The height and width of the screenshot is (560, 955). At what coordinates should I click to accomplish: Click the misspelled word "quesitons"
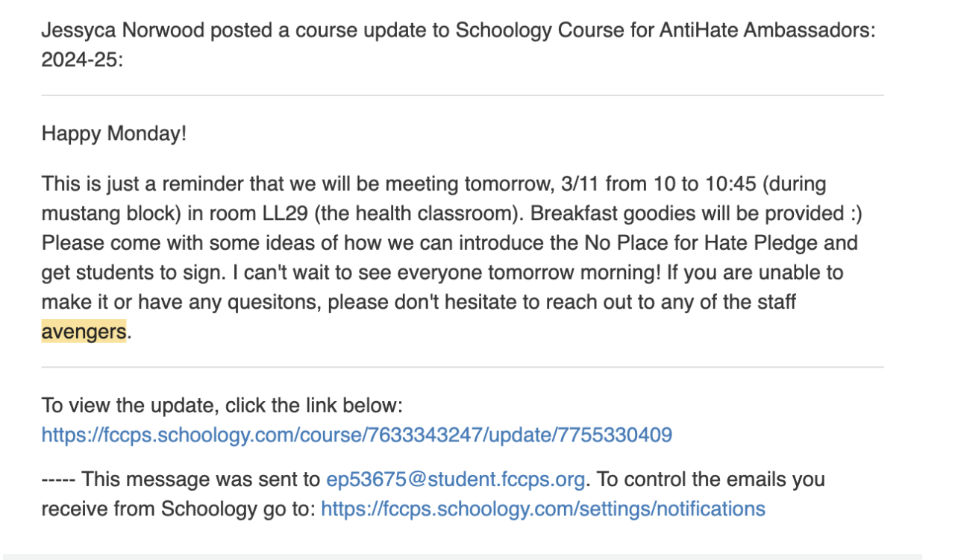coord(277,302)
